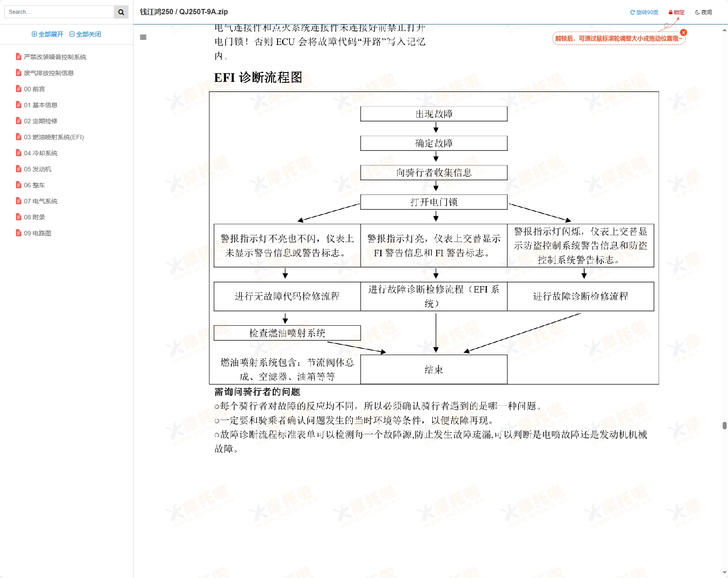Click file icon beside 00 前言

click(x=19, y=89)
